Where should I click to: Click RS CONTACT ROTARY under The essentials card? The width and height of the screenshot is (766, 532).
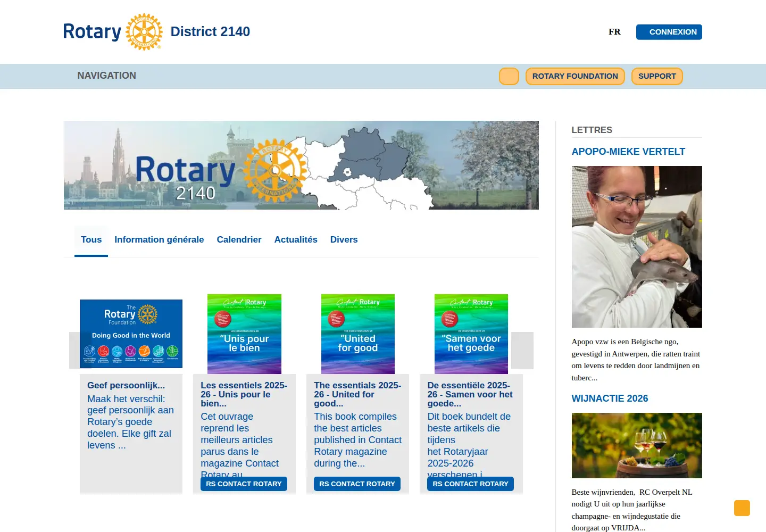(x=357, y=484)
